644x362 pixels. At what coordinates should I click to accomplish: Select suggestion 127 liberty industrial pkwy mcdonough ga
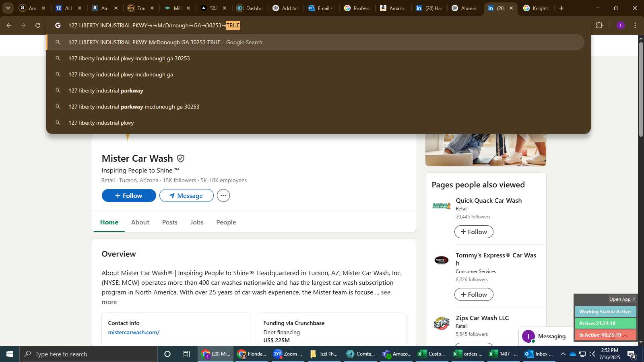tap(315, 74)
